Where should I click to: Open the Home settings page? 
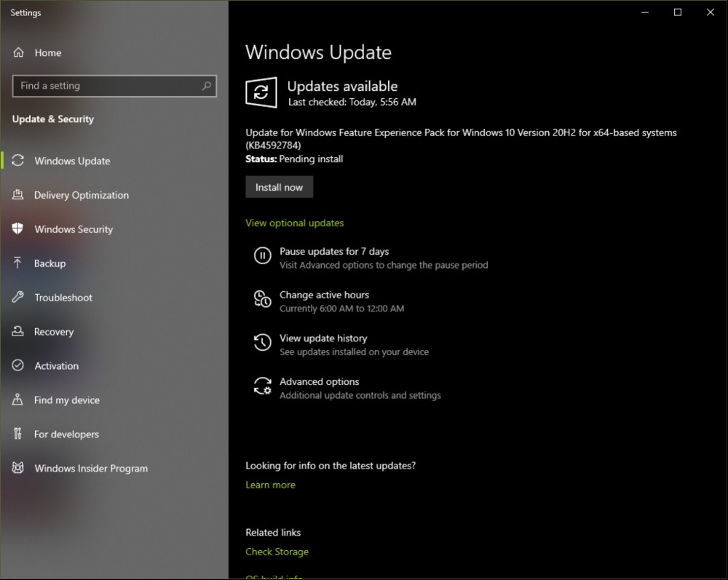(48, 53)
